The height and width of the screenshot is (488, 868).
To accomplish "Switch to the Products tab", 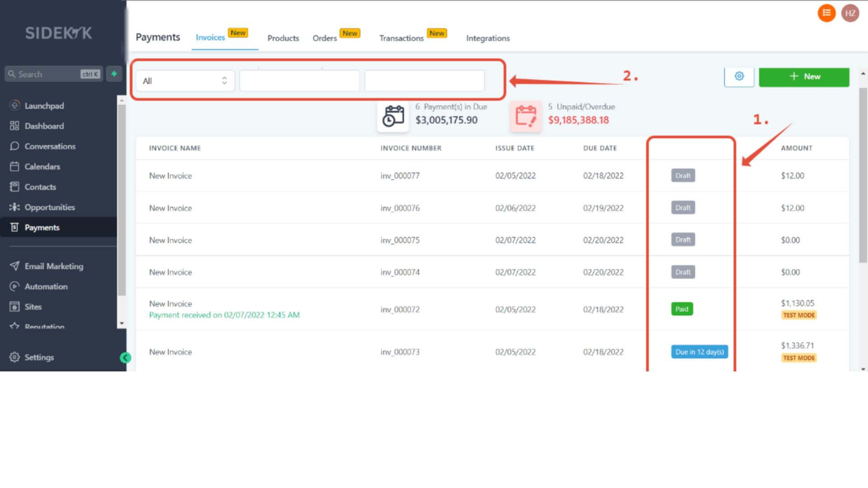I will (x=283, y=38).
